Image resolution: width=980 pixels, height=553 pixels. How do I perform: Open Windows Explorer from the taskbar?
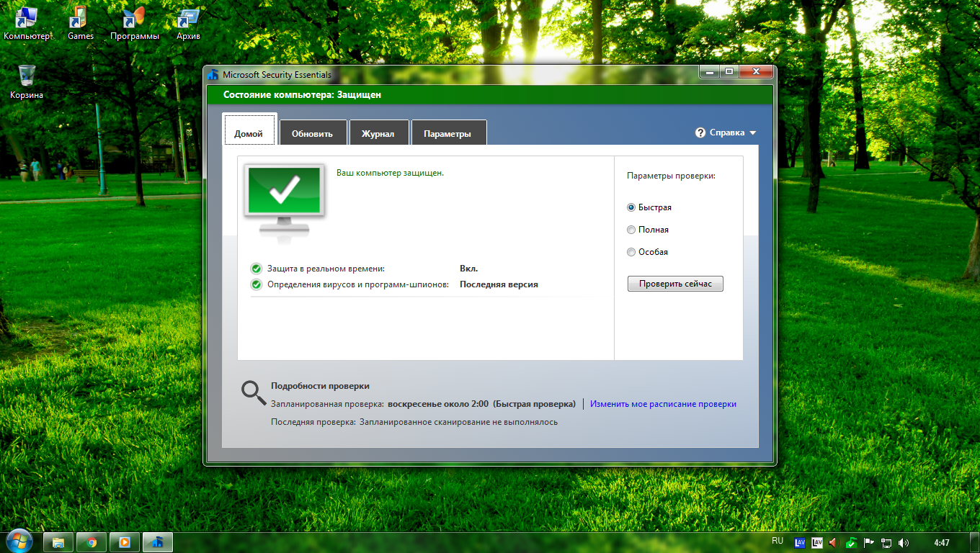[58, 542]
